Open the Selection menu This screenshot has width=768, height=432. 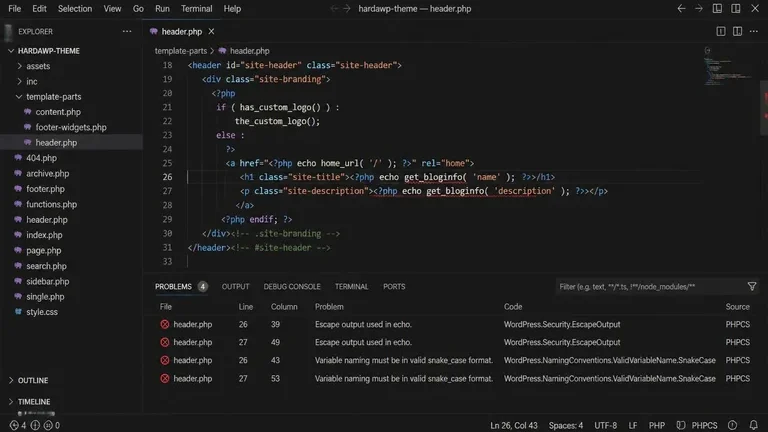[74, 9]
